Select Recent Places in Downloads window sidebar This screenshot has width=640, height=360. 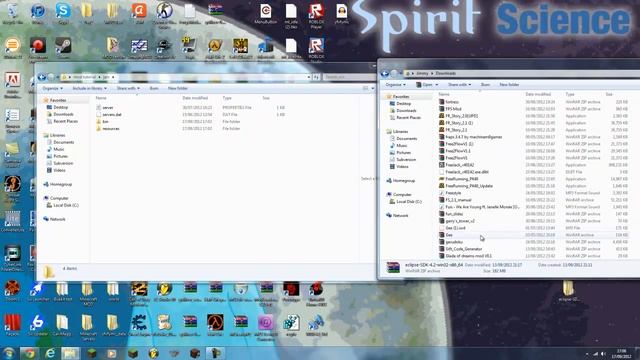[x=408, y=118]
